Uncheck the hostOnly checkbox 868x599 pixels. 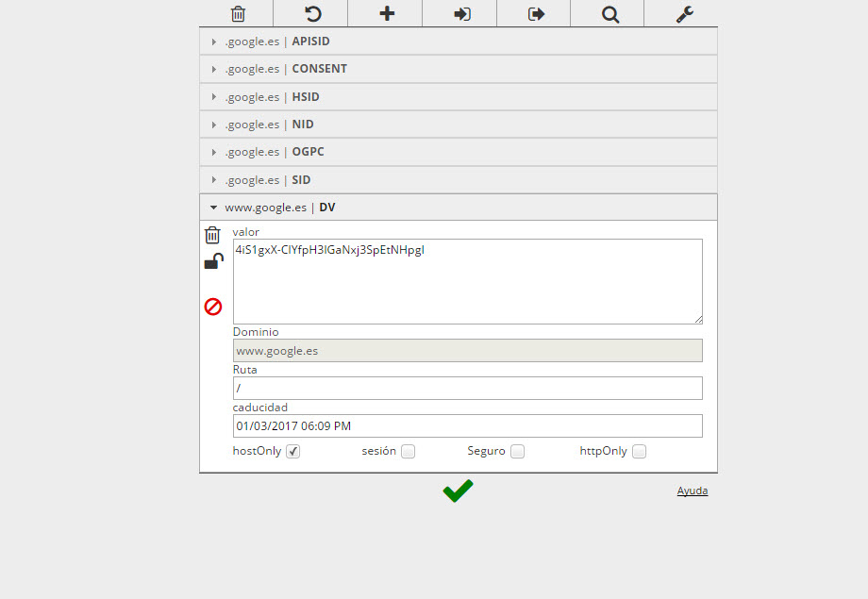click(x=293, y=452)
